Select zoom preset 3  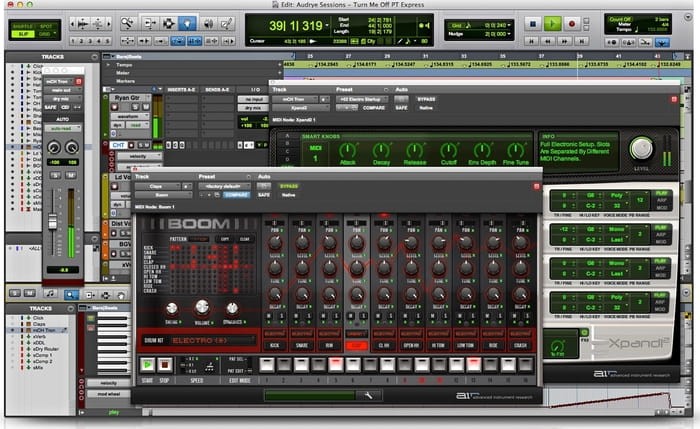[x=90, y=41]
